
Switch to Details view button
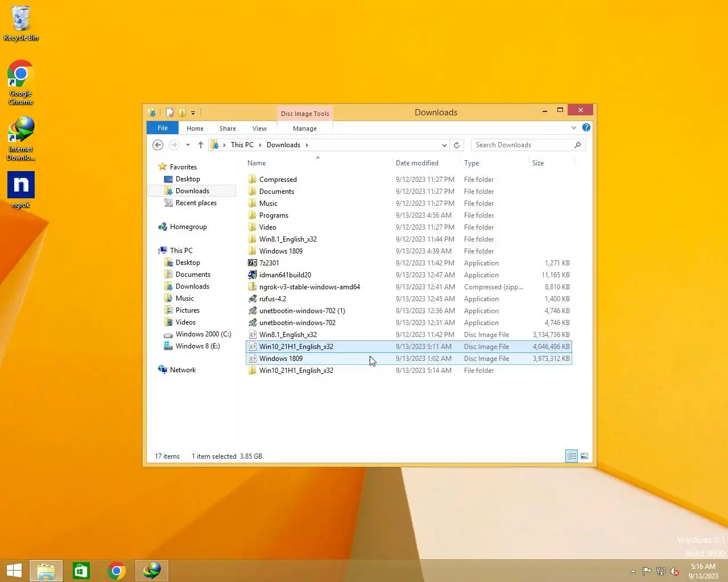point(572,456)
